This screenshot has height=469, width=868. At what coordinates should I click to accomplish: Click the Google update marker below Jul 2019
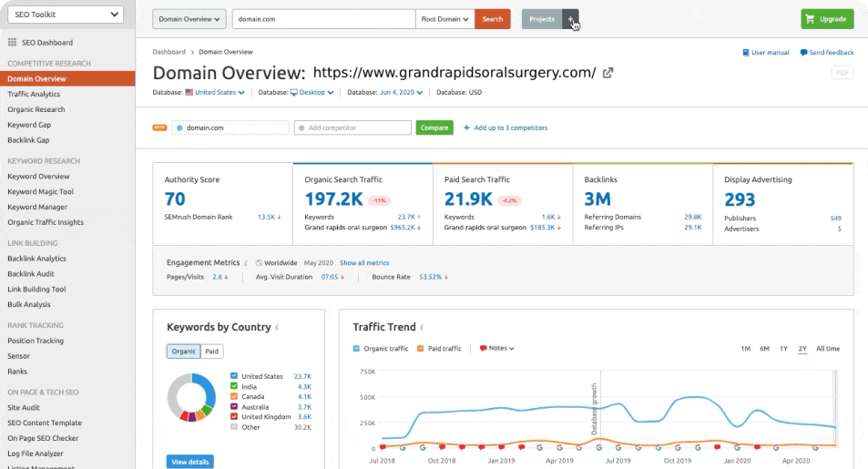click(x=618, y=447)
